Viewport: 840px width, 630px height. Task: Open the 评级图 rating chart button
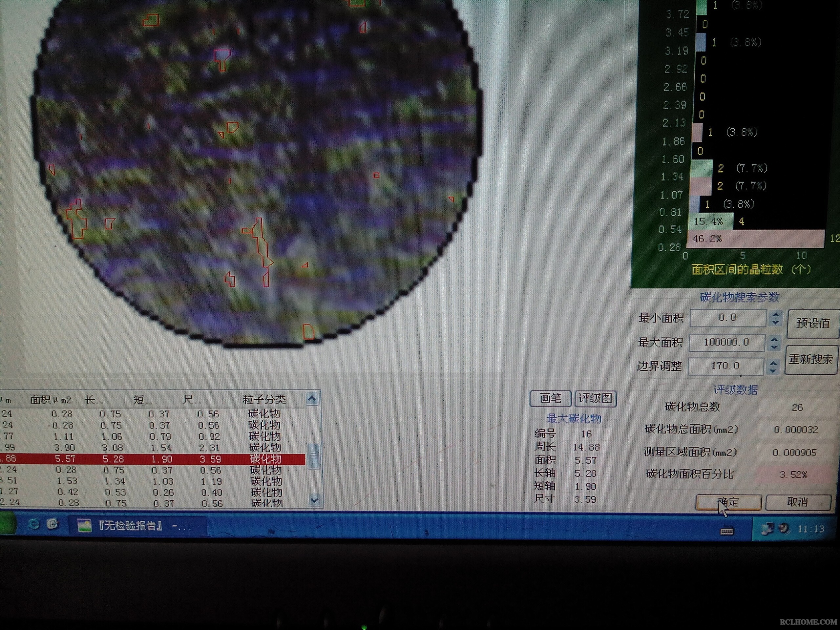tap(596, 398)
